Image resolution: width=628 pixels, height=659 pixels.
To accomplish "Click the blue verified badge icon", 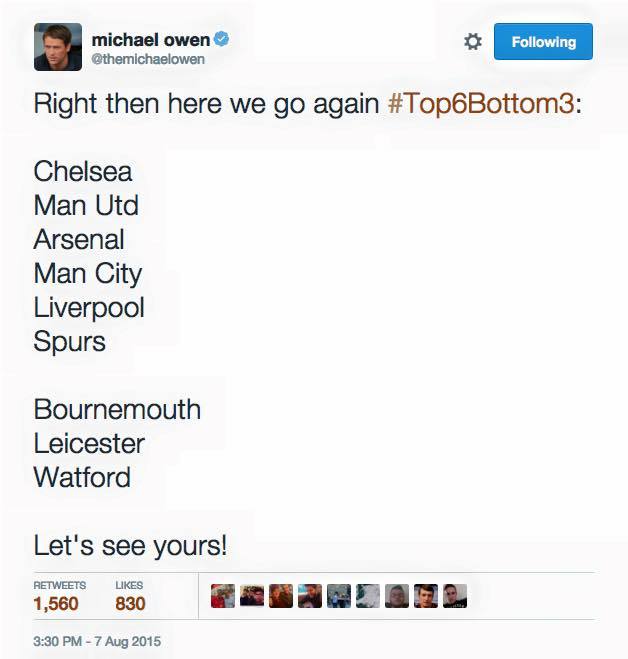I will tap(222, 39).
